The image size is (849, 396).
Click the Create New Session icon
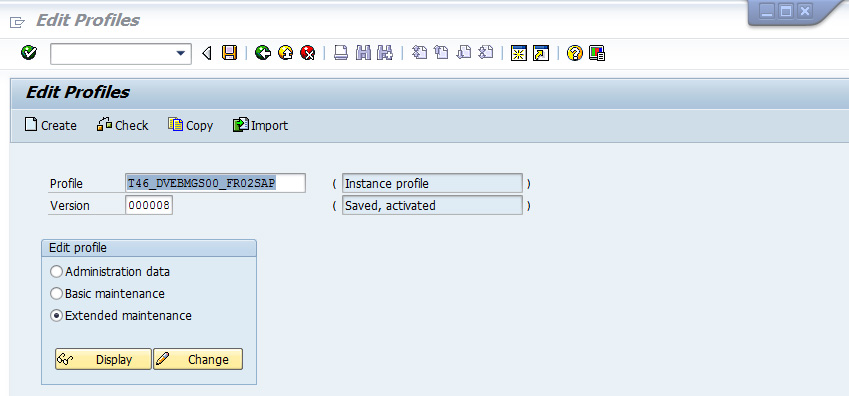click(519, 53)
